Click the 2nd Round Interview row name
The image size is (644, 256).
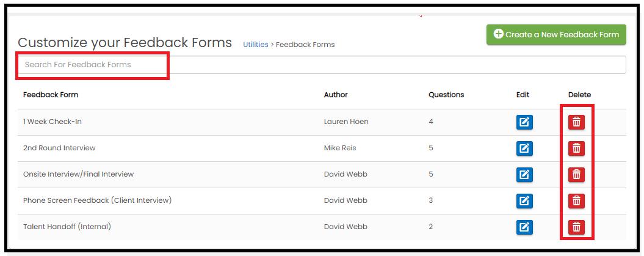(59, 148)
